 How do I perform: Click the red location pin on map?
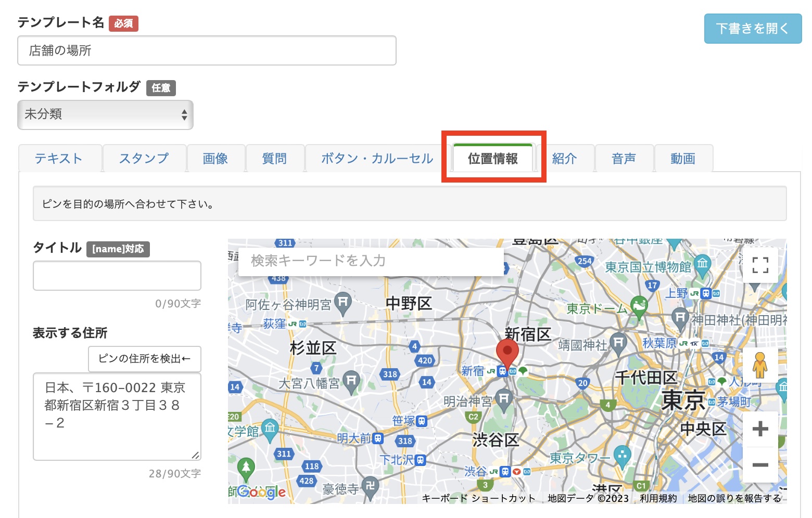tap(507, 352)
